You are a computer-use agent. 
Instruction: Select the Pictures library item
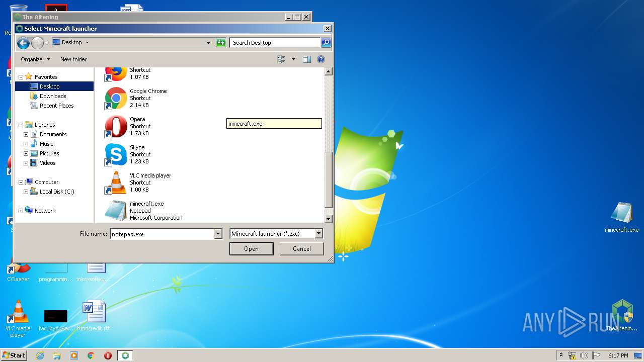[49, 153]
